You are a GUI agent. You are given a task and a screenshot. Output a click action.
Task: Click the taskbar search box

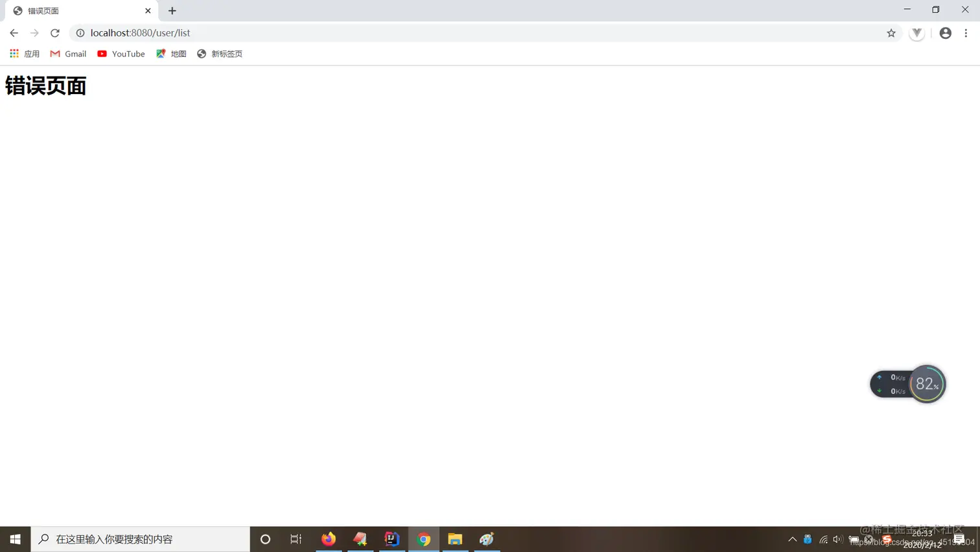(x=141, y=539)
